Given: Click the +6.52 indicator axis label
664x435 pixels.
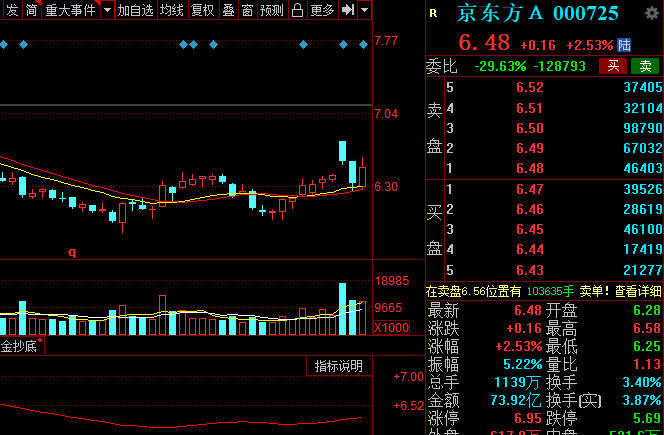Looking at the screenshot, I should pyautogui.click(x=409, y=406).
